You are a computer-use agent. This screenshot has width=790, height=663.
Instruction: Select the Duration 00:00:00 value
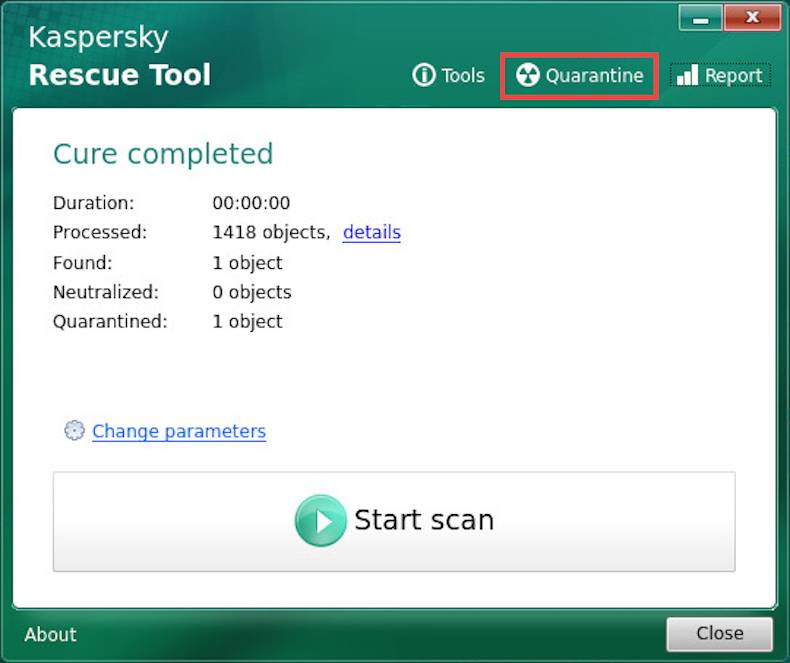coord(251,203)
